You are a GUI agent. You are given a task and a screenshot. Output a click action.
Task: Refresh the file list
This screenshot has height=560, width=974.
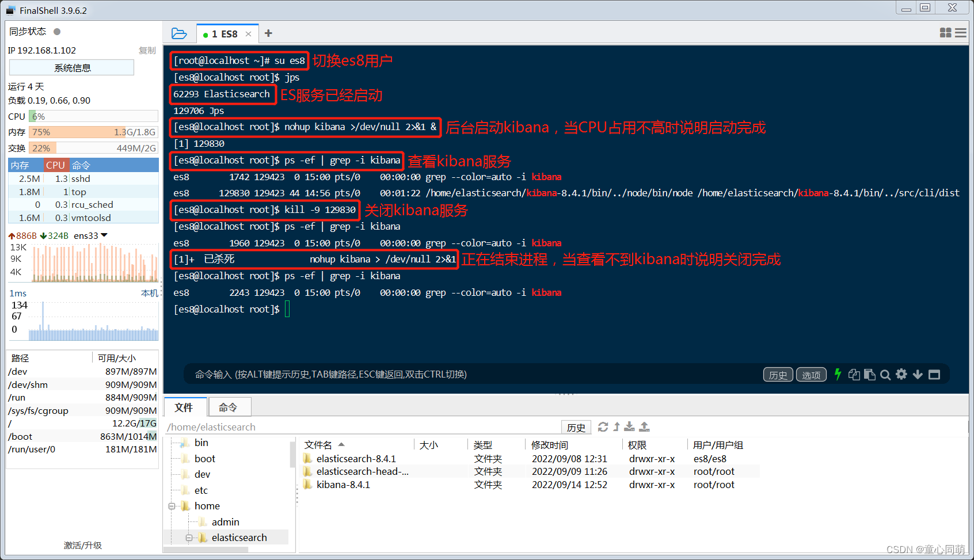[603, 426]
